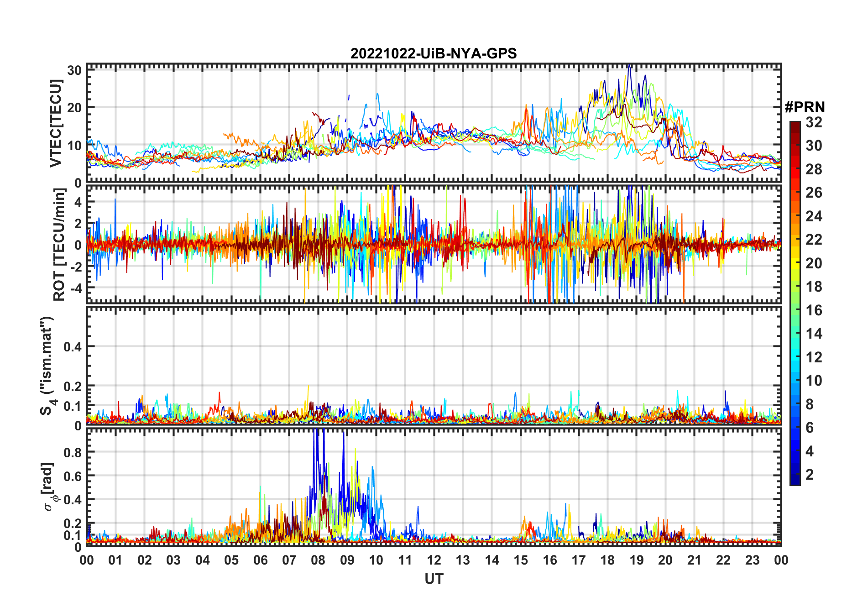Click the UT x-axis label

point(434,579)
